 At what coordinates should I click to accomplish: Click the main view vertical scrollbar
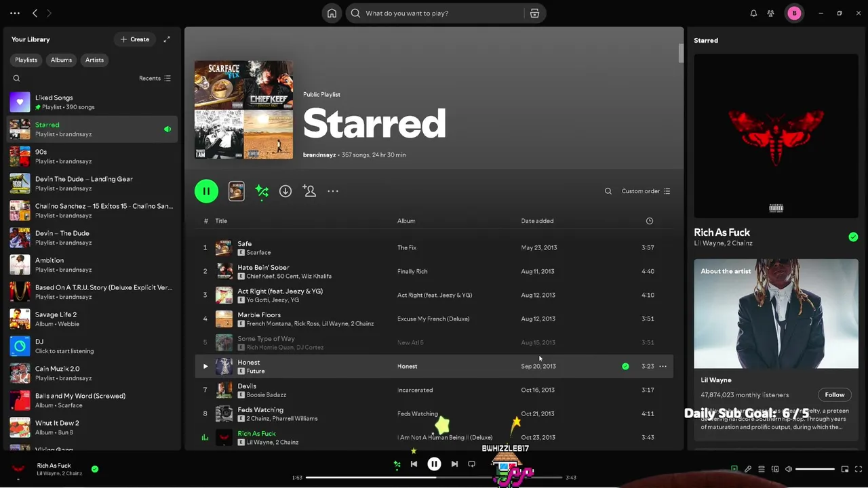(x=680, y=54)
